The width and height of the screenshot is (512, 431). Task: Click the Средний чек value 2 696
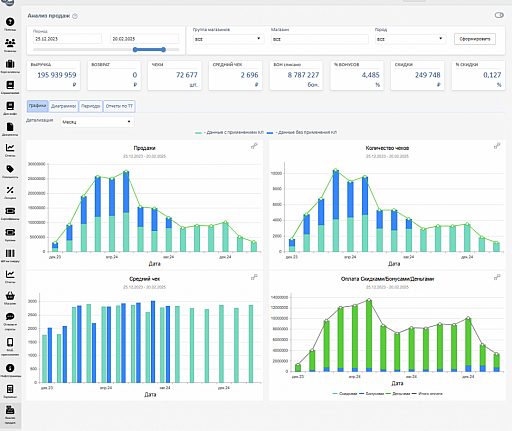tap(249, 75)
